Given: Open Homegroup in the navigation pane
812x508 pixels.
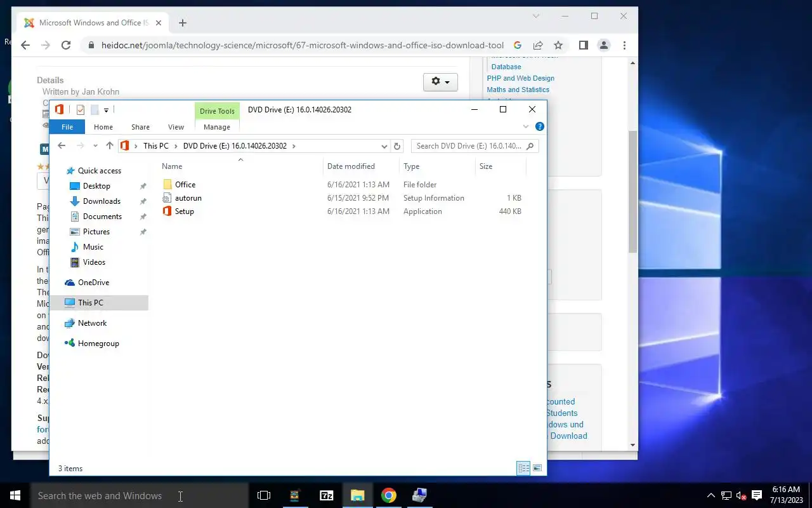Looking at the screenshot, I should pyautogui.click(x=98, y=344).
